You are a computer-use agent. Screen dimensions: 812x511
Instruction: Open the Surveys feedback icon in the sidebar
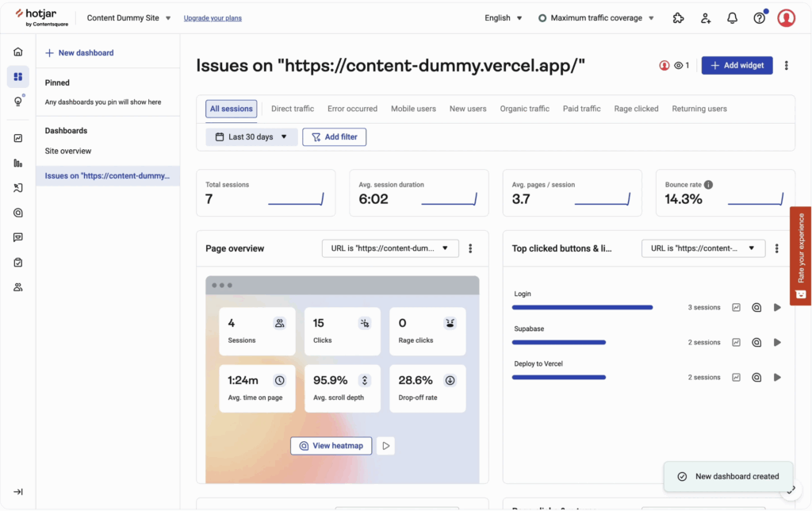(17, 236)
